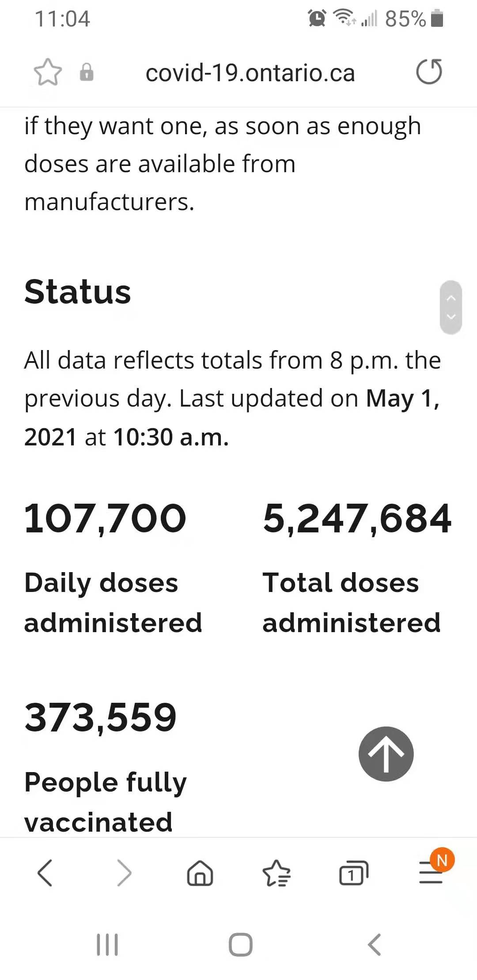
Task: Tap the scroll-to-top arrow button
Action: point(386,754)
